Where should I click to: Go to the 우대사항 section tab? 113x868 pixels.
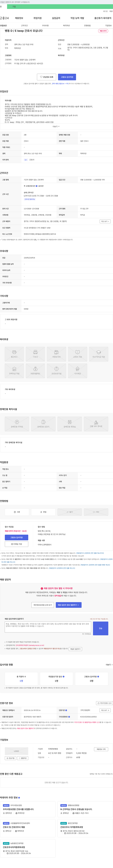tap(45, 26)
